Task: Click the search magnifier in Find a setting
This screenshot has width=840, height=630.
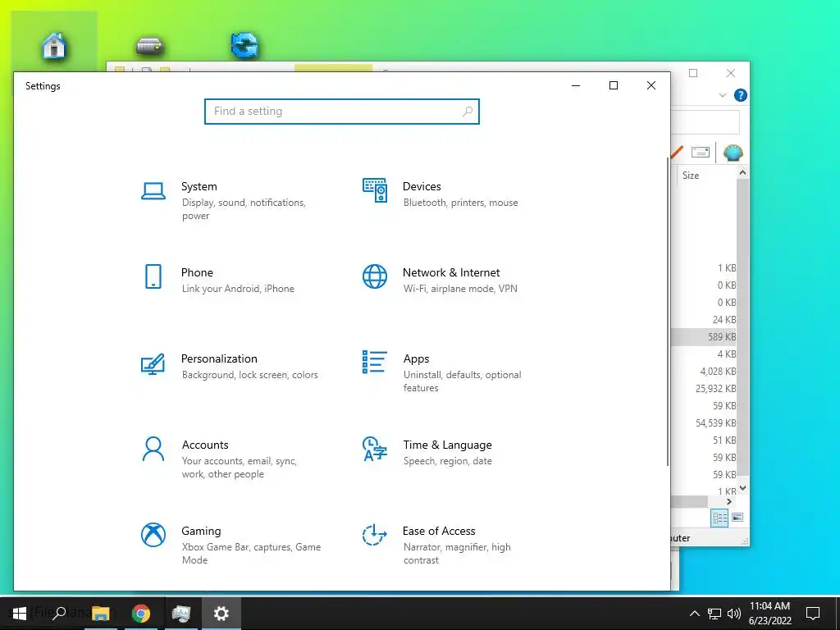Action: pyautogui.click(x=467, y=111)
